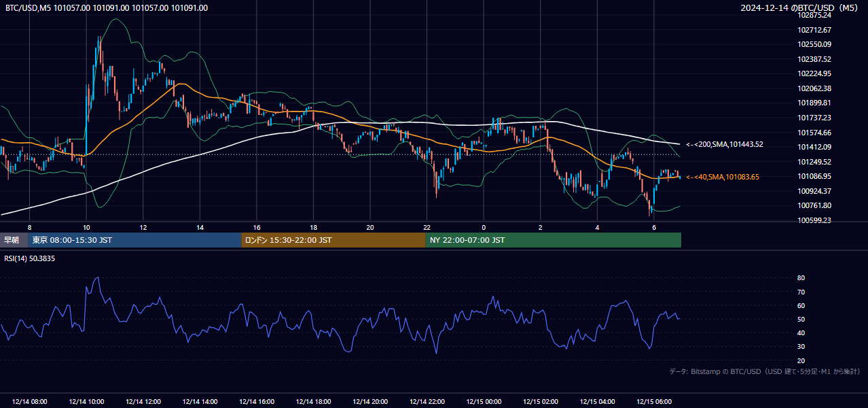This screenshot has width=868, height=408.
Task: Click RSI axis level 80
Action: 801,278
